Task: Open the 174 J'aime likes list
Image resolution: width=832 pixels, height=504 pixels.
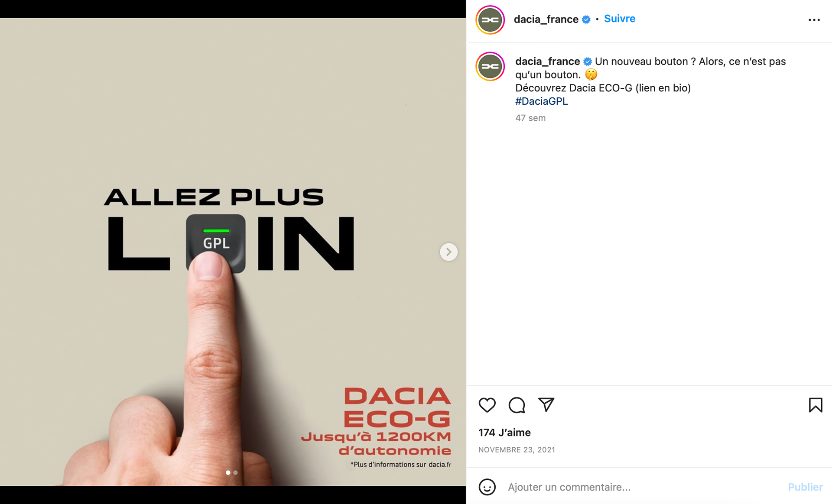Action: point(504,433)
